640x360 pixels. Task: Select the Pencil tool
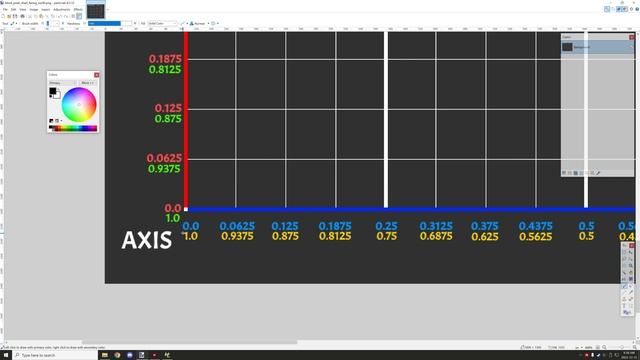[624, 292]
